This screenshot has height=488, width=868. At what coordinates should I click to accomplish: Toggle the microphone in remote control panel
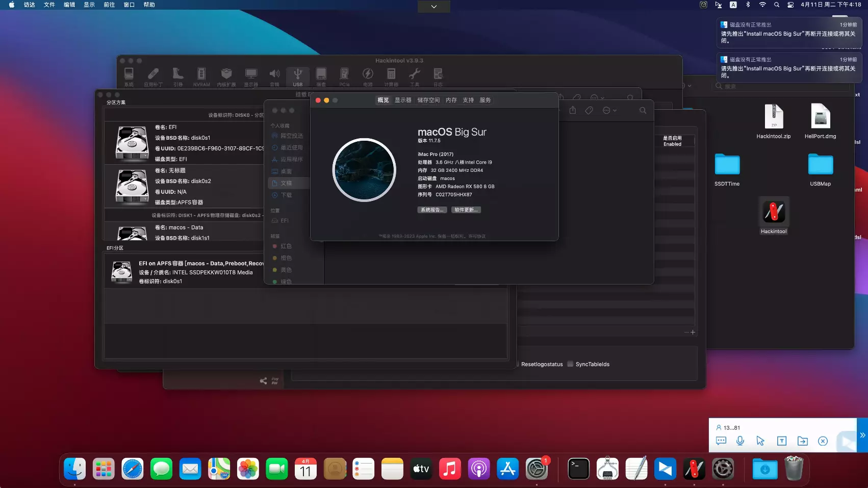pyautogui.click(x=740, y=441)
